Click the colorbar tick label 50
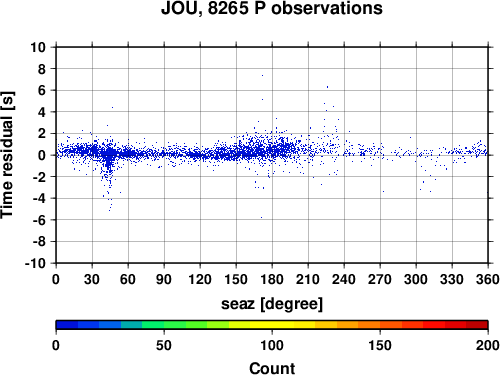 point(164,345)
